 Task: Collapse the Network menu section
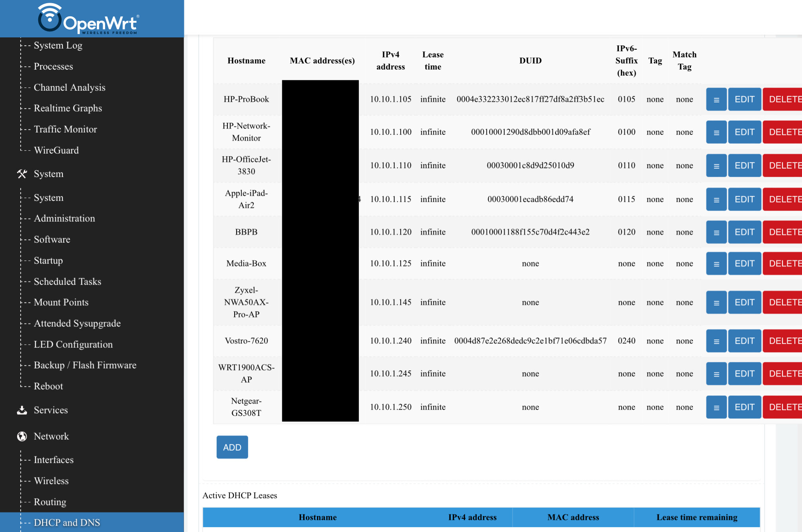(51, 437)
